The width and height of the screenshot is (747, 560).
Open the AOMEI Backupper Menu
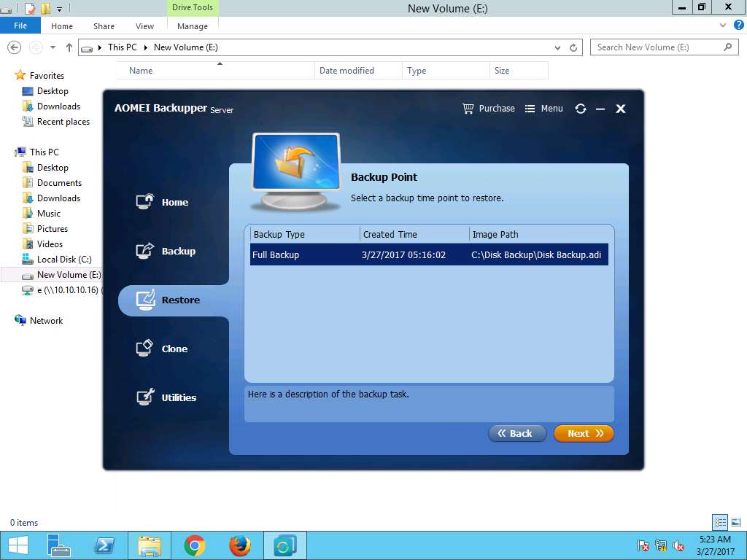[543, 109]
